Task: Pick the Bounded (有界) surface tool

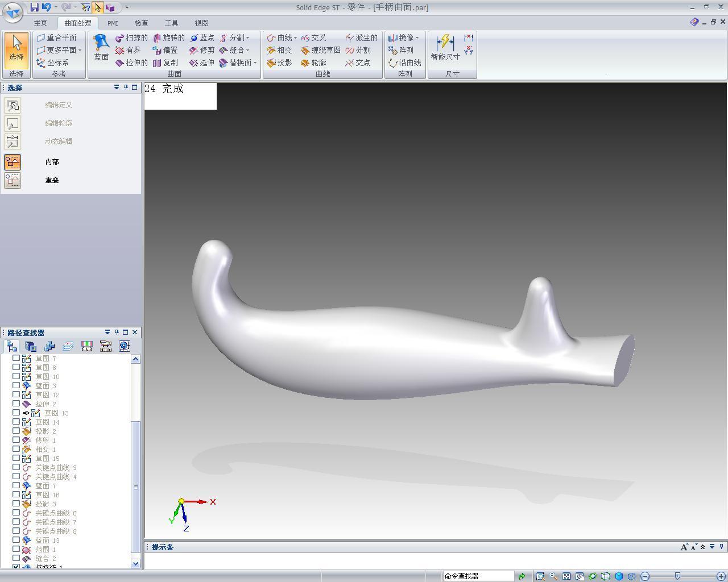Action: [128, 50]
